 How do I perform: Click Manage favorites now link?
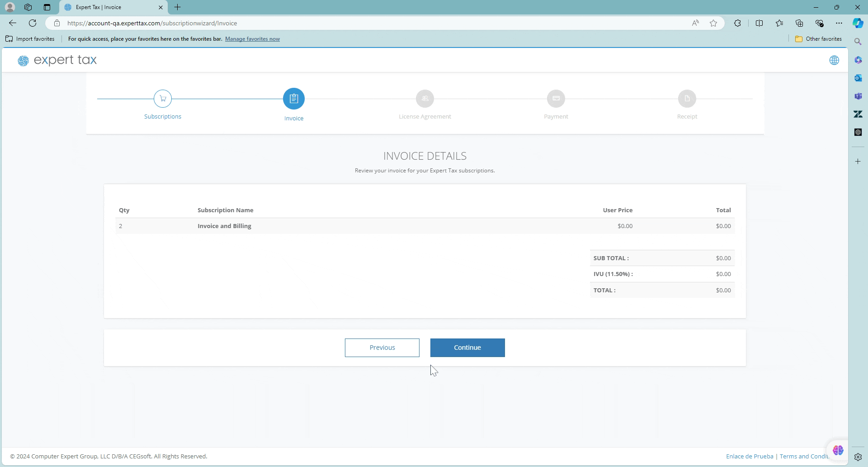(252, 39)
